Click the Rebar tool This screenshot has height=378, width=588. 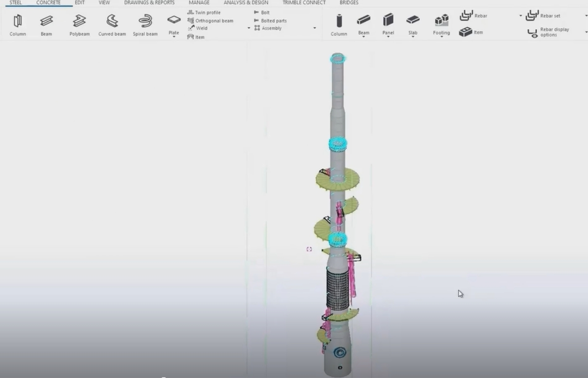(473, 16)
